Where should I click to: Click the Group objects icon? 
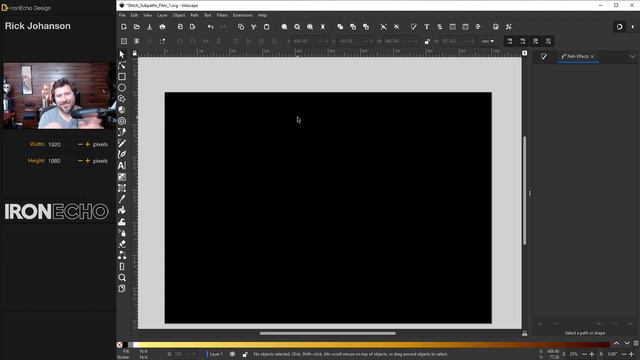point(384,27)
